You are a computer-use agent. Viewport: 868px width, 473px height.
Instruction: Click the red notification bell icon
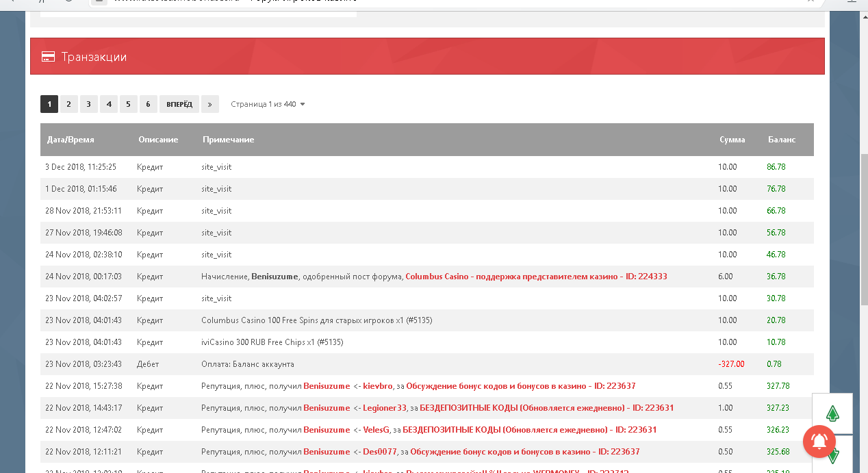[819, 441]
